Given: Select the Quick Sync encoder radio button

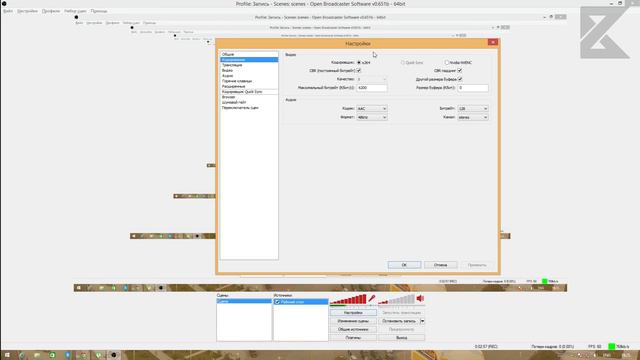Looking at the screenshot, I should point(403,62).
